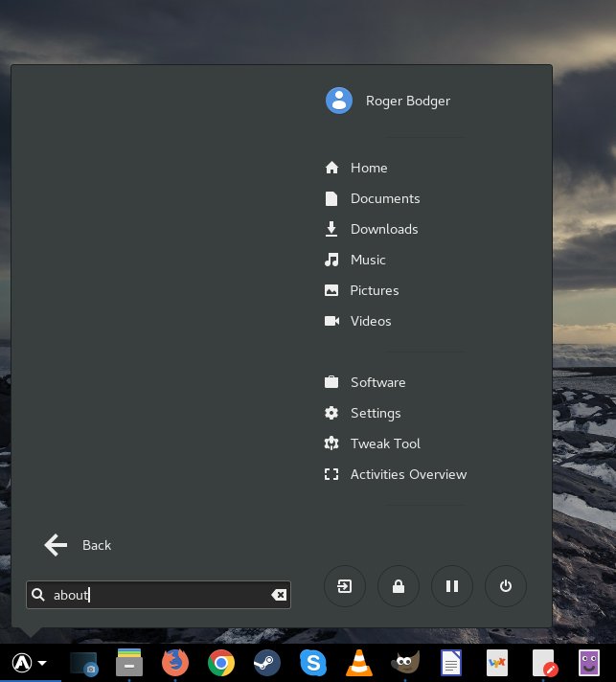Clear the search field text

279,595
